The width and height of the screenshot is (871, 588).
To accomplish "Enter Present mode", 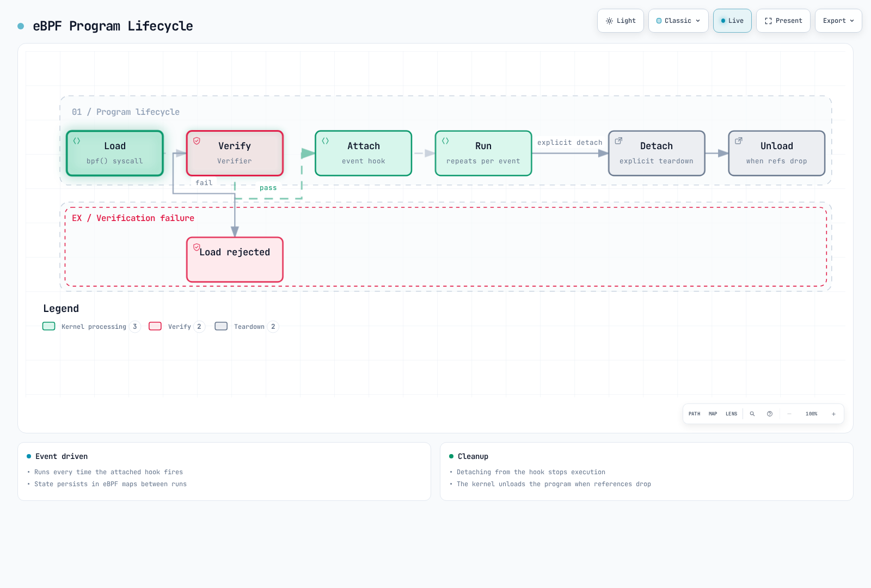I will click(x=783, y=21).
